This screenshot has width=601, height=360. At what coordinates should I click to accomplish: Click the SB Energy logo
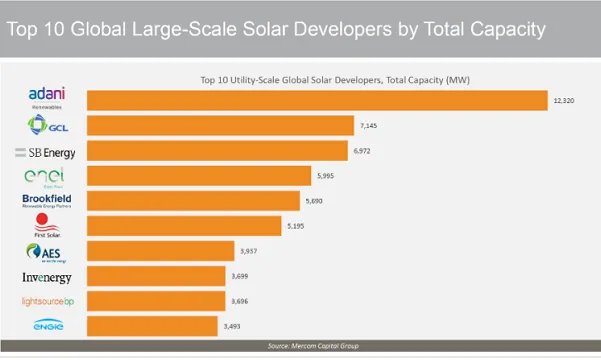click(x=45, y=153)
